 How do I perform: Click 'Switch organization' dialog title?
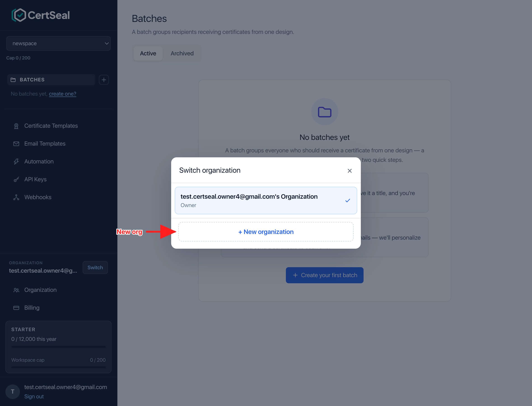210,170
